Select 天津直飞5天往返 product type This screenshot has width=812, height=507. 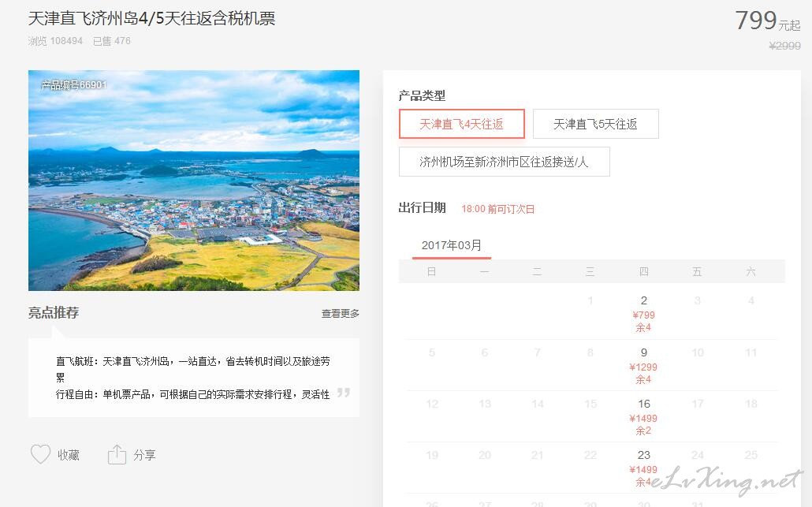tap(595, 124)
